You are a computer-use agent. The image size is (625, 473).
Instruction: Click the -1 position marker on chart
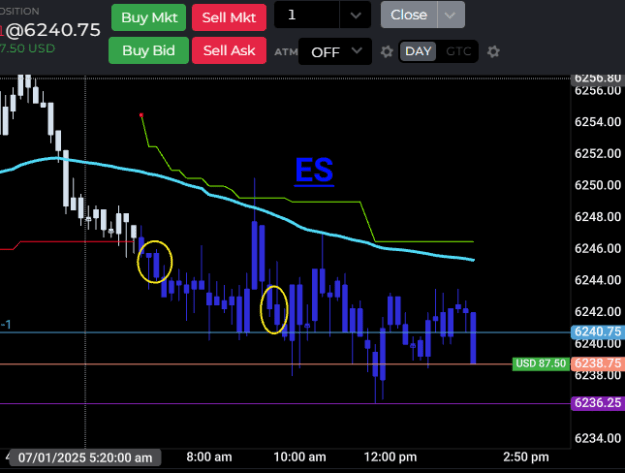click(x=6, y=325)
